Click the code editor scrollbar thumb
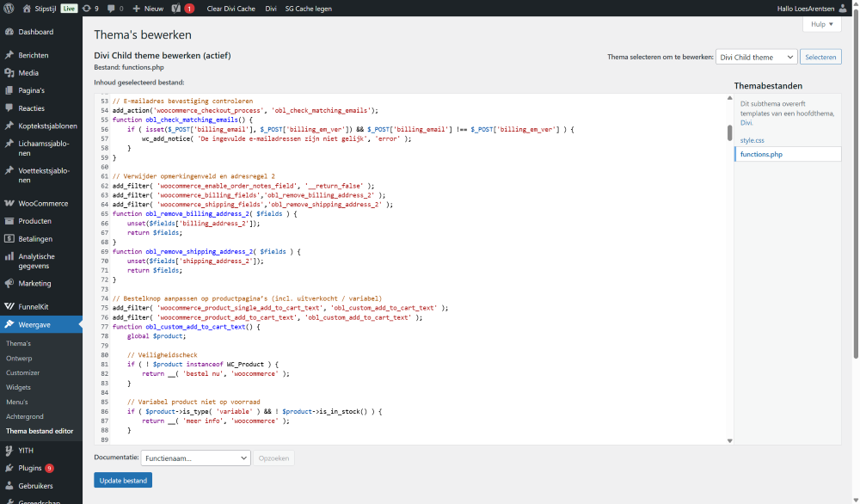 pyautogui.click(x=729, y=132)
